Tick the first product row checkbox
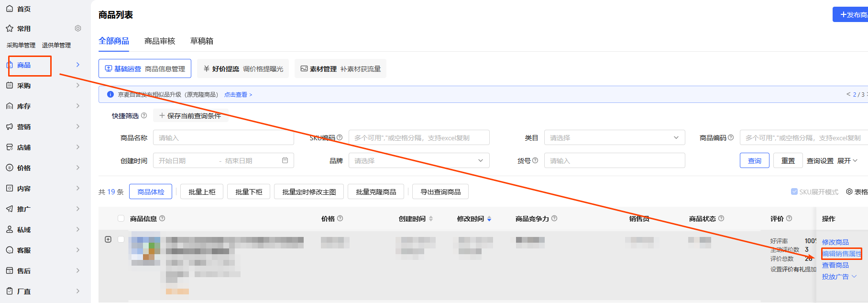 coord(121,239)
